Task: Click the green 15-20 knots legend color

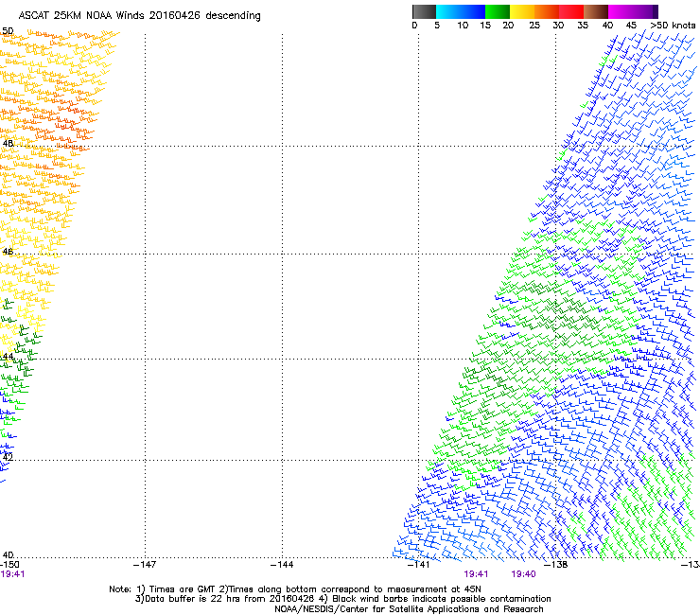Action: pos(498,11)
